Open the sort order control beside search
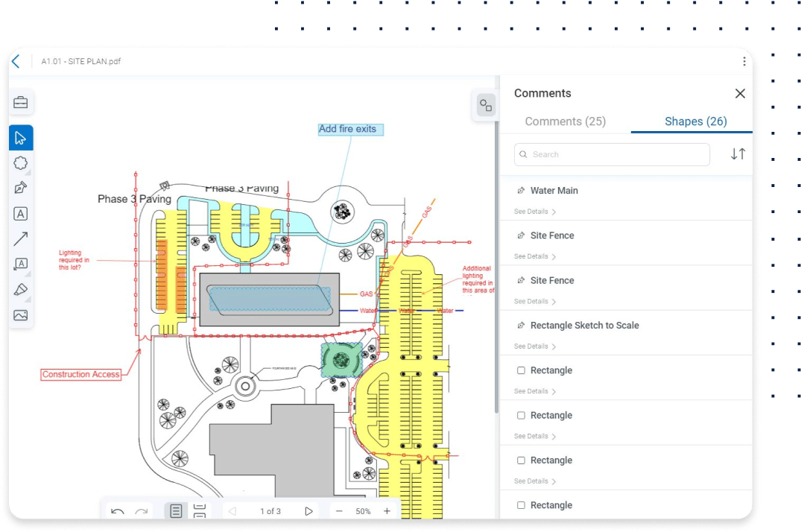801x532 pixels. (738, 154)
